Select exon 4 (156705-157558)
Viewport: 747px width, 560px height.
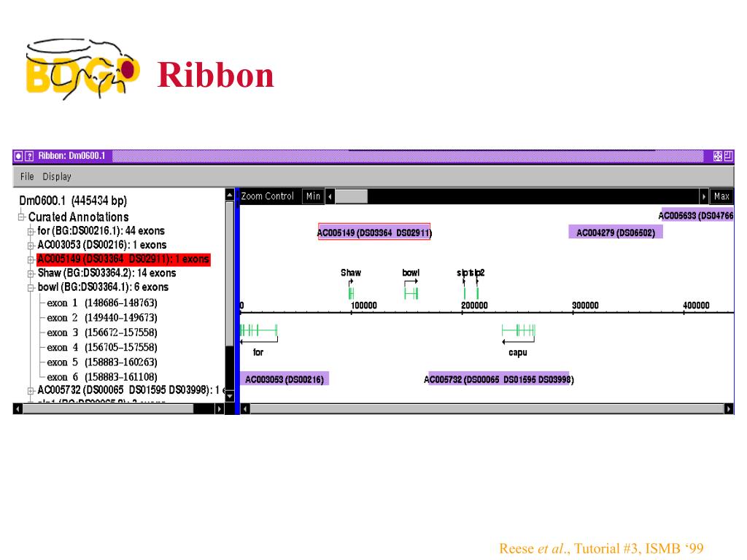102,347
